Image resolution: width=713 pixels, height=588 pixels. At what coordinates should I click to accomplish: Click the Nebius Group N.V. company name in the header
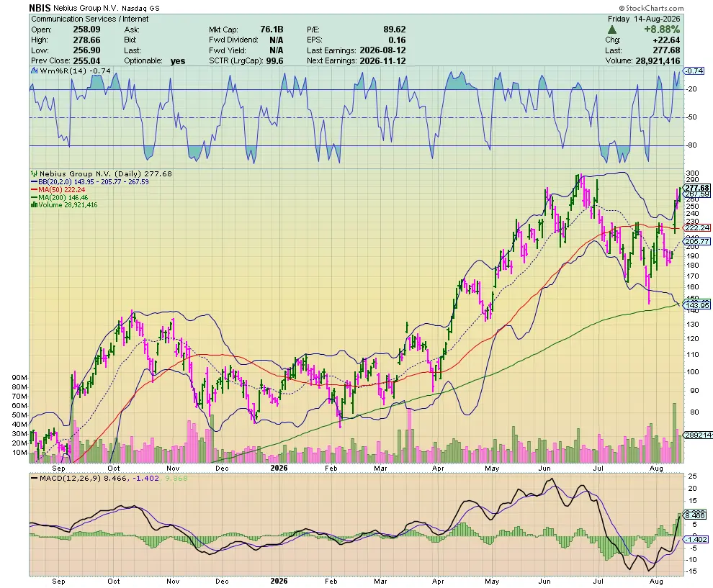(86, 8)
